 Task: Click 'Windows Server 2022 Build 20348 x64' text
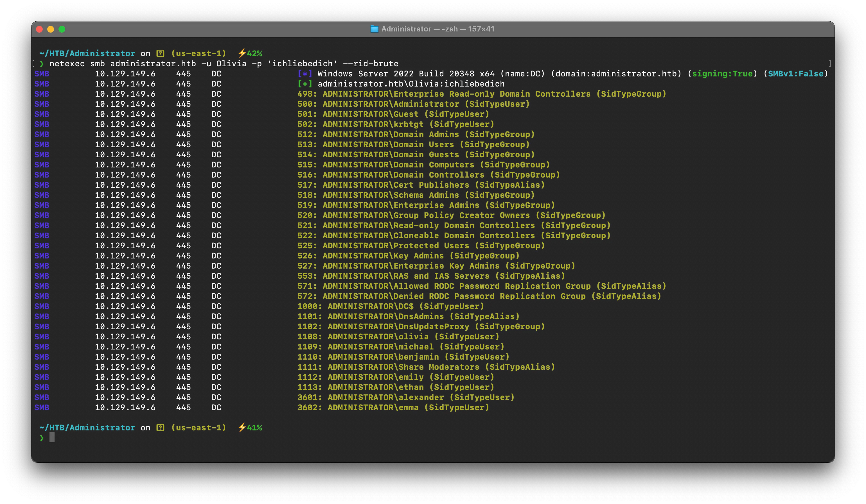406,74
